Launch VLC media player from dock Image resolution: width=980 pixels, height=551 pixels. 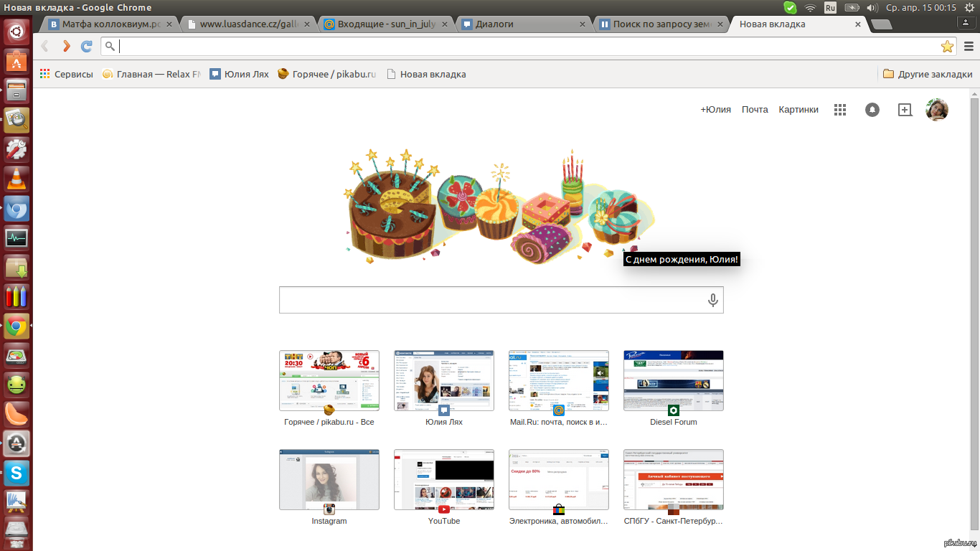click(x=17, y=179)
